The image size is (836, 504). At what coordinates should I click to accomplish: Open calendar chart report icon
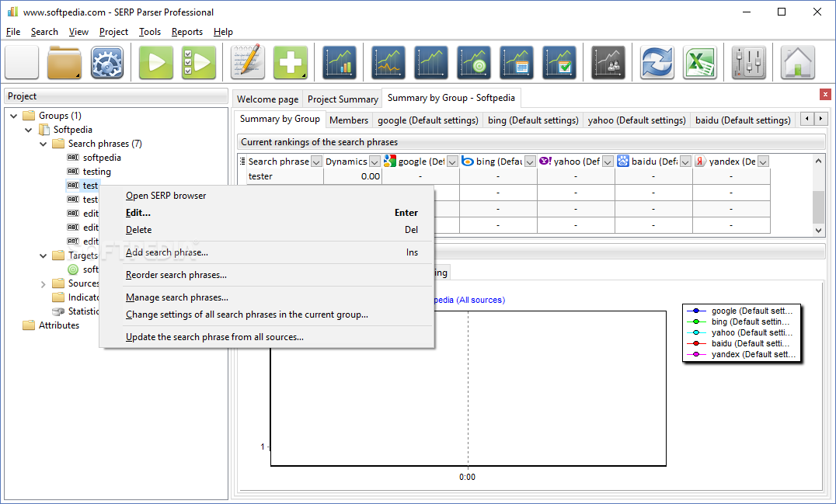(516, 62)
